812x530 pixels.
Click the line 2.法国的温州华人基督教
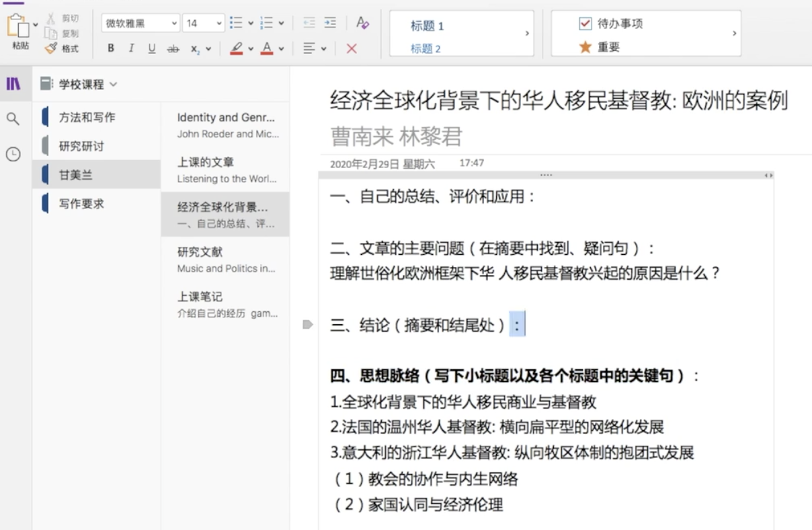pyautogui.click(x=497, y=426)
